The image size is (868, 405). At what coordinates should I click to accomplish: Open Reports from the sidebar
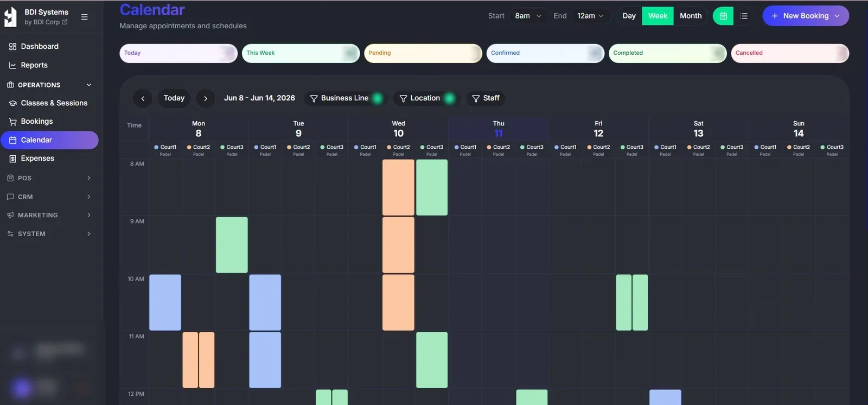tap(49, 65)
